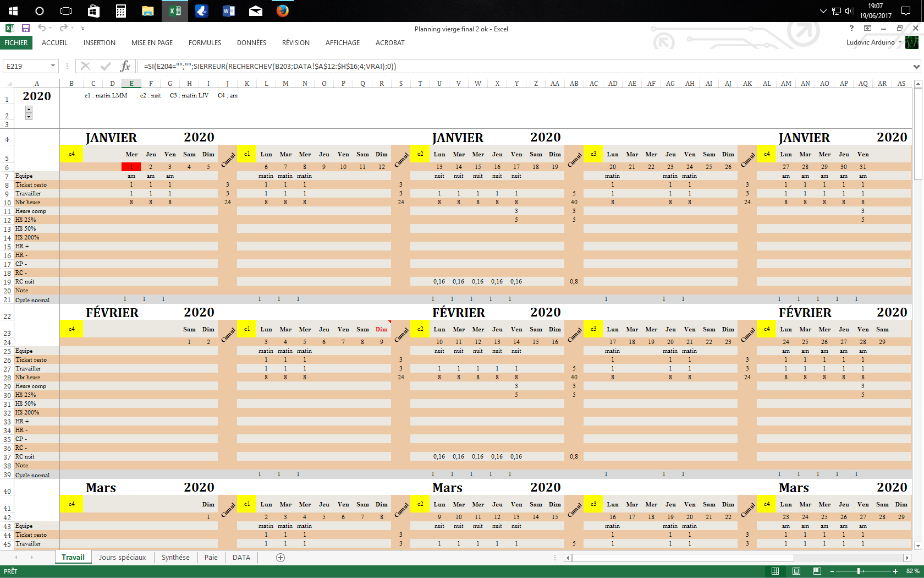The image size is (924, 578).
Task: Open the DONNÉES ribbon tab
Action: tap(251, 43)
